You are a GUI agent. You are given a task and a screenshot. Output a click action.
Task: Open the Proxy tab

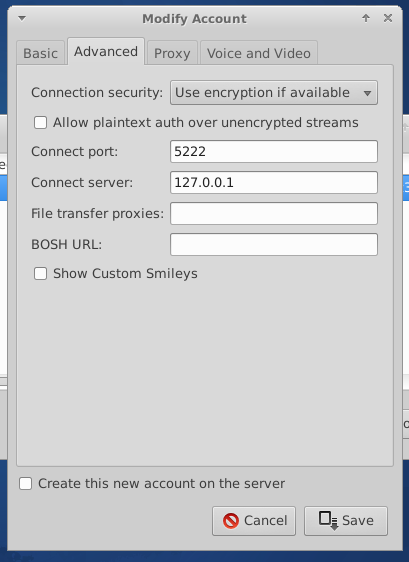[172, 53]
